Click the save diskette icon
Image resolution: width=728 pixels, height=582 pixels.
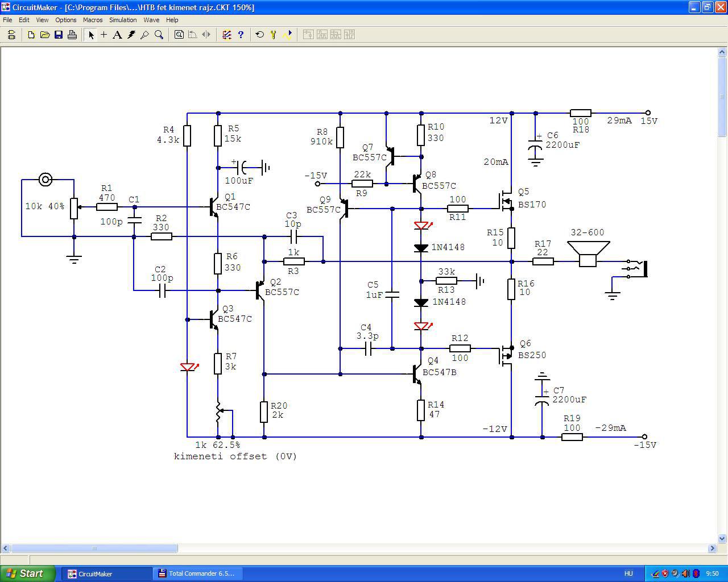[58, 35]
